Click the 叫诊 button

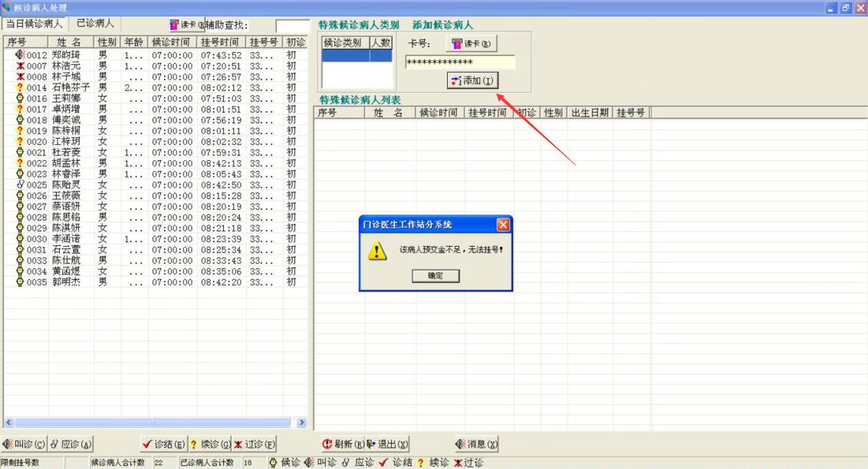[24, 444]
